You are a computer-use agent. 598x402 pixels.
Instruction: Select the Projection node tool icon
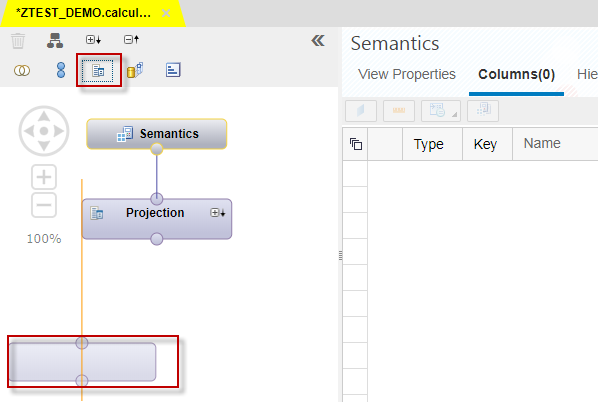[98, 71]
